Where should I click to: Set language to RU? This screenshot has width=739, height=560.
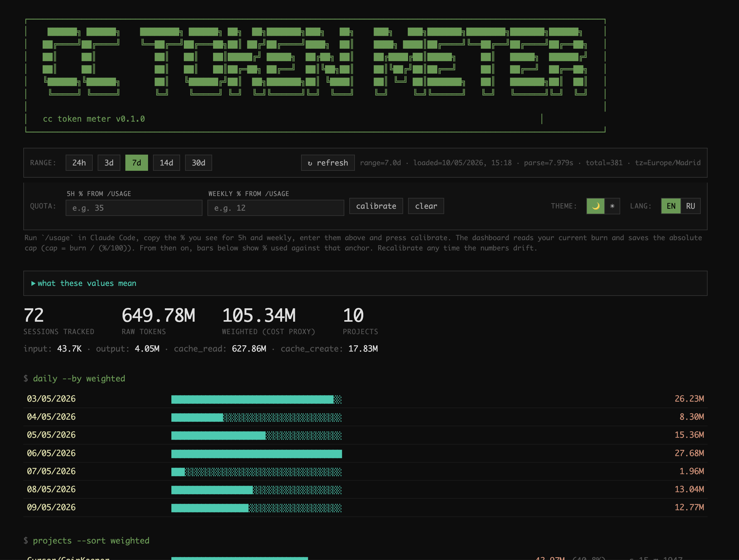690,206
